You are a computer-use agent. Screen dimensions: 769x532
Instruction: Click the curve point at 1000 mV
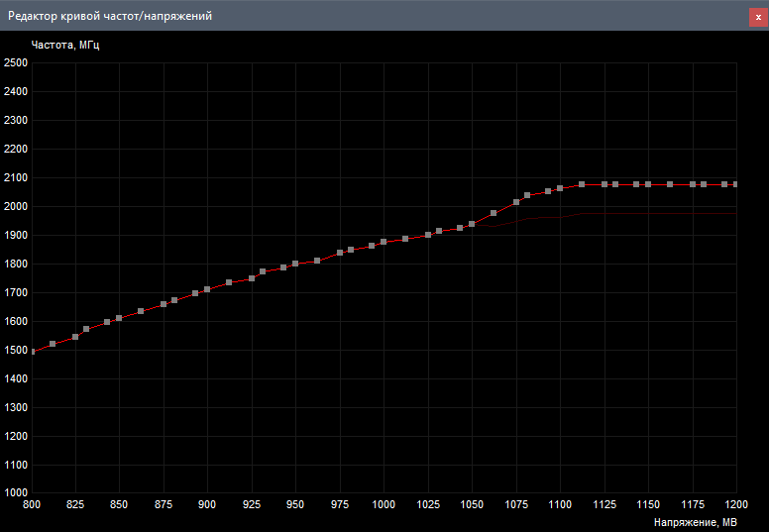(384, 242)
